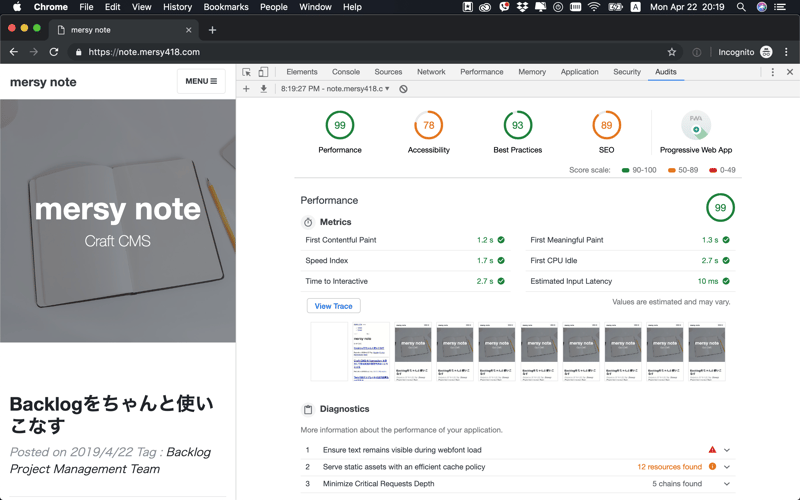Open the DevTools three-dot options menu
The height and width of the screenshot is (500, 800).
click(772, 72)
